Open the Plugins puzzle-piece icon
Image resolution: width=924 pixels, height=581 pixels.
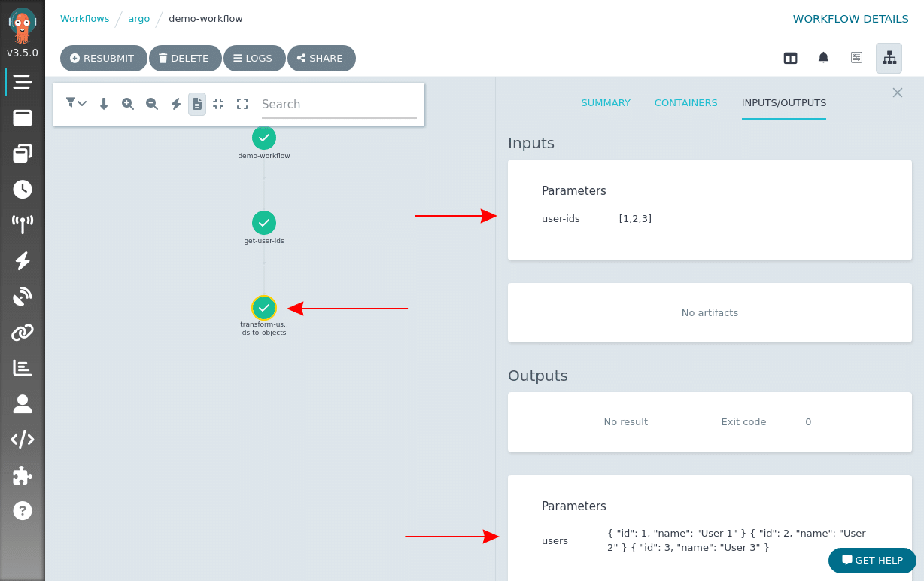[23, 475]
